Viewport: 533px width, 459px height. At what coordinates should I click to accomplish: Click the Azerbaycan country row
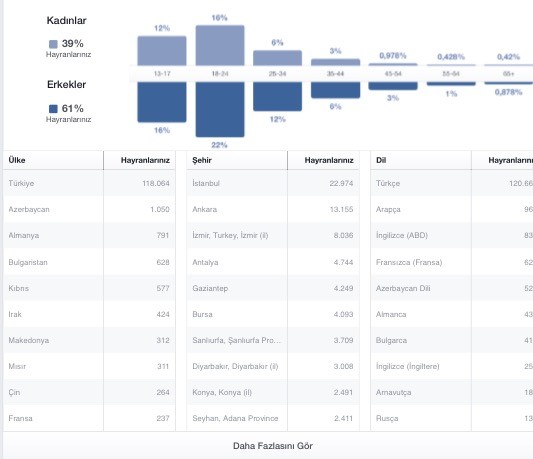(x=89, y=209)
